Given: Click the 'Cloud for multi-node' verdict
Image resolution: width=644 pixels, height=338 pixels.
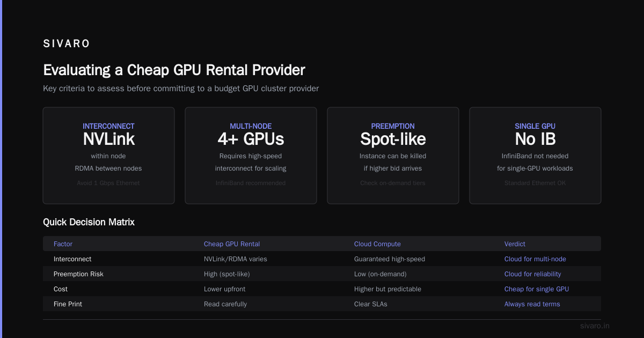Looking at the screenshot, I should coord(535,259).
